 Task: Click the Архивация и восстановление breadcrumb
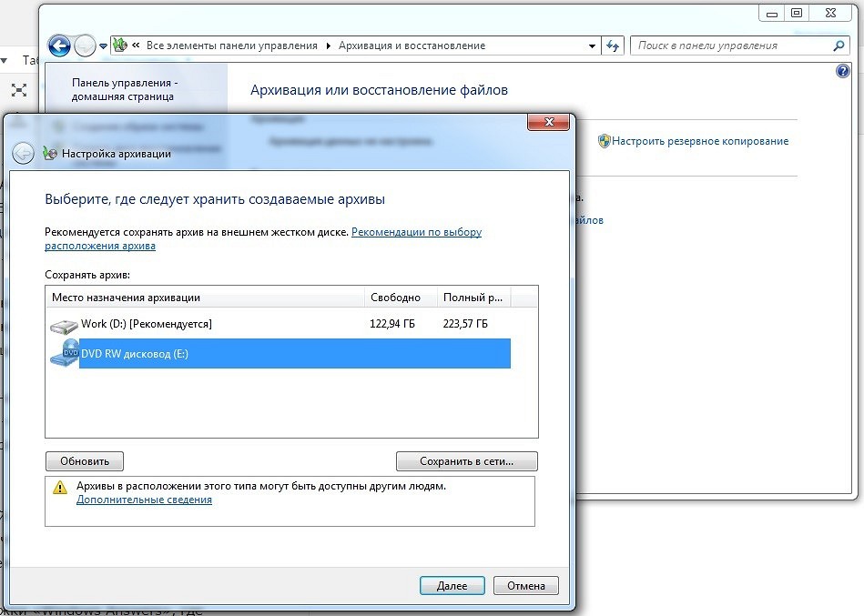coord(412,45)
